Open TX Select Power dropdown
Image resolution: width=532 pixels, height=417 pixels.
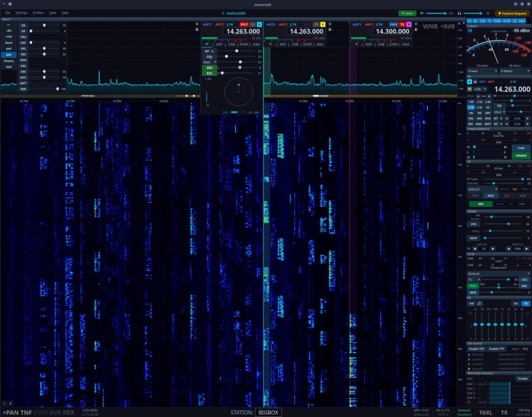point(482,71)
